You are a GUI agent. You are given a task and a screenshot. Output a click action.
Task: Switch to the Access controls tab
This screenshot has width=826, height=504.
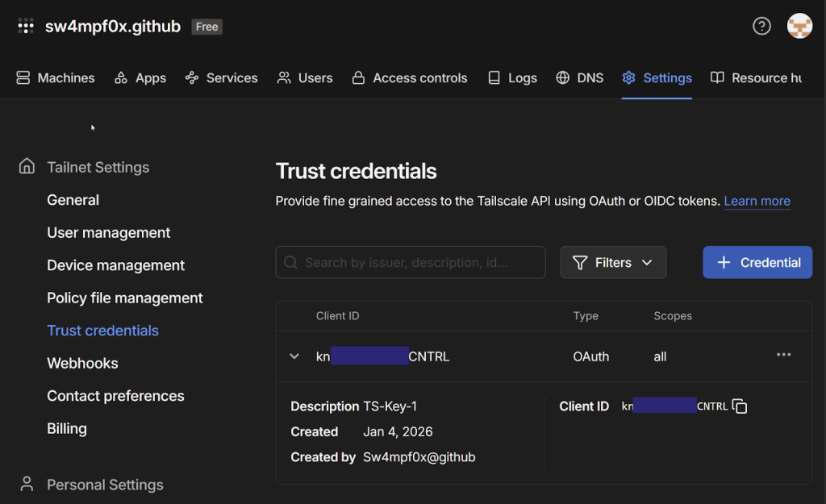click(410, 78)
